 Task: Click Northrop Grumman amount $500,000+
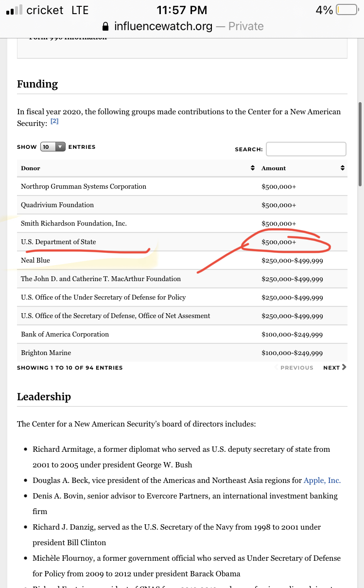(279, 187)
